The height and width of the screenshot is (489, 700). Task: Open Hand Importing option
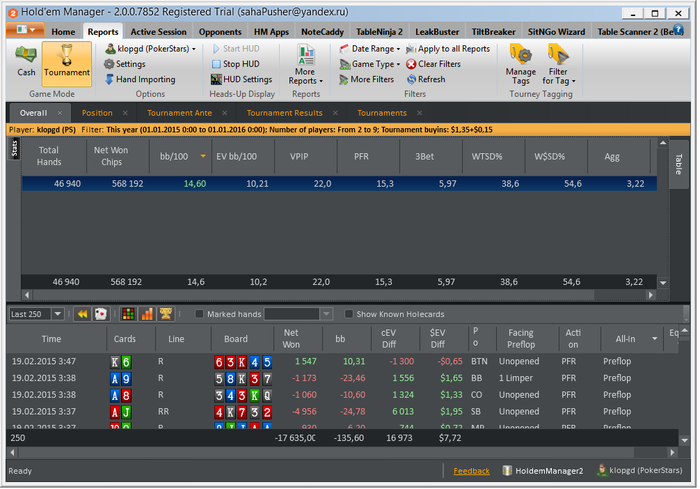pos(140,79)
